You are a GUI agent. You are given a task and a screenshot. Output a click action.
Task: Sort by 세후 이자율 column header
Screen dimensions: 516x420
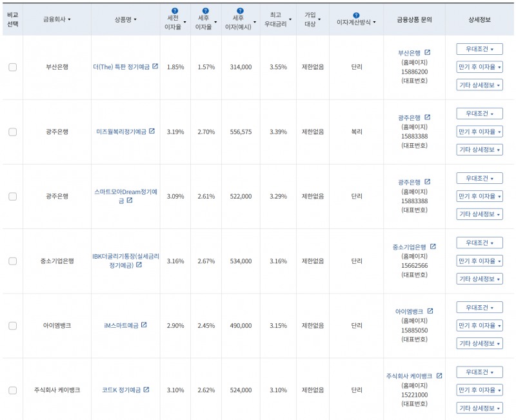[206, 23]
